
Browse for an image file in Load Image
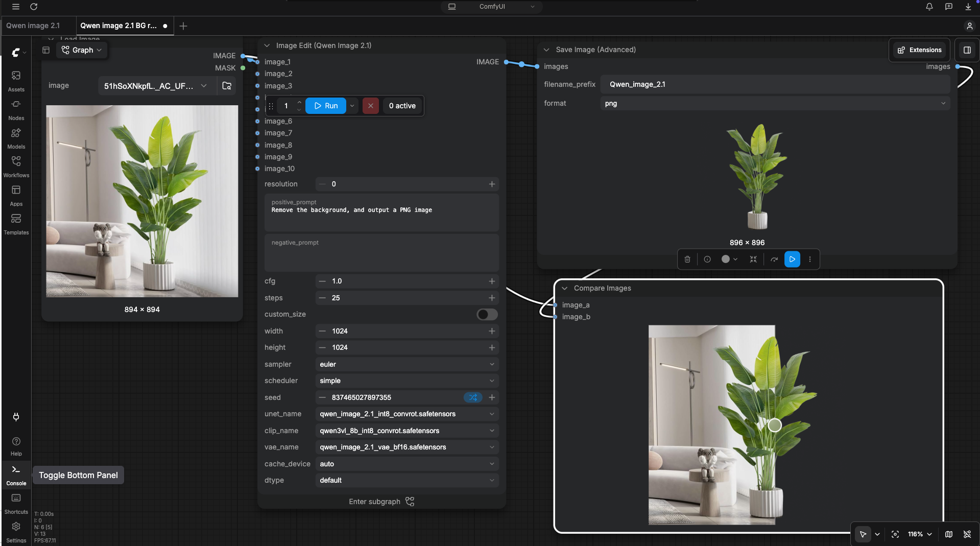click(227, 86)
